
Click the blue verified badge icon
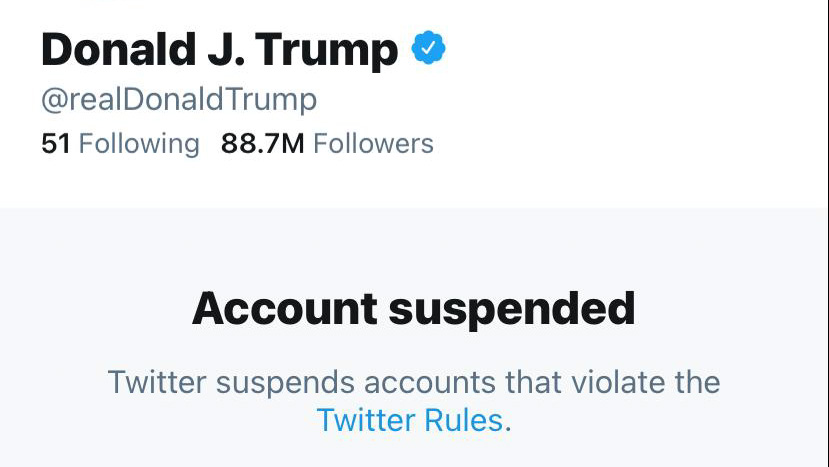[x=428, y=48]
